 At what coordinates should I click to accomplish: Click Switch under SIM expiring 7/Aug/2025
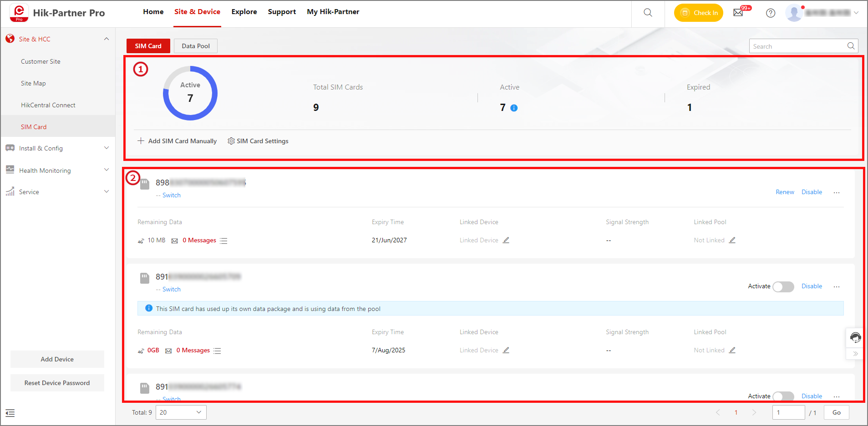(x=172, y=290)
